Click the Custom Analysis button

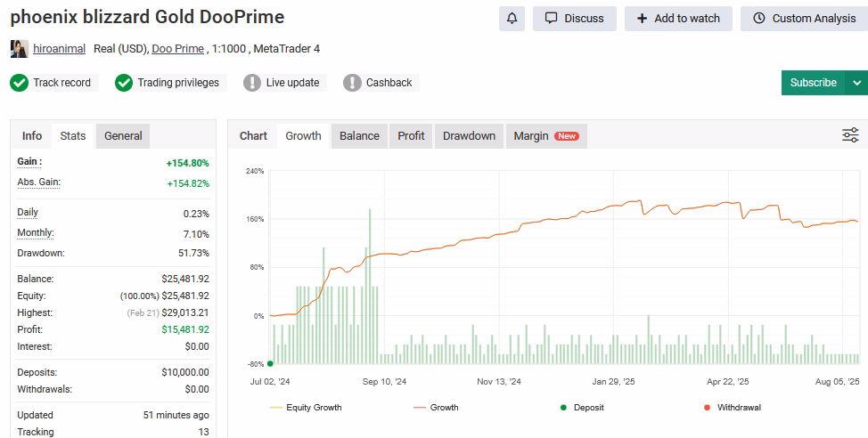click(x=804, y=19)
